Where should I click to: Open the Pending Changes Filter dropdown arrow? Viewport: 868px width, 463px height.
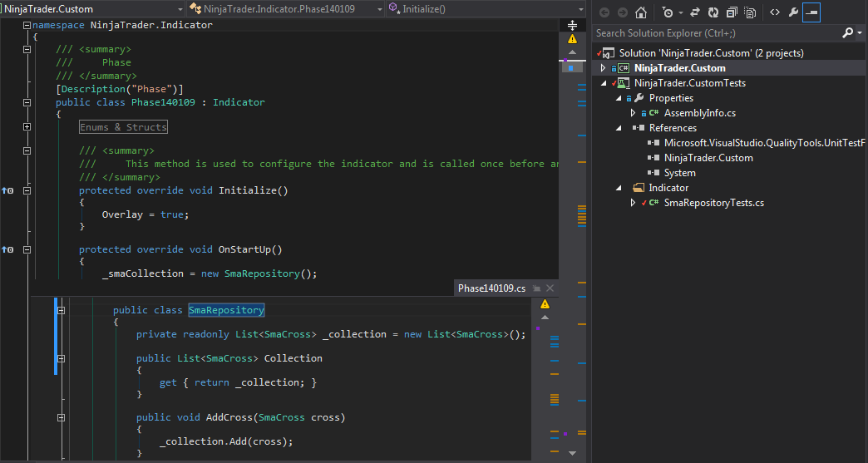click(x=680, y=12)
